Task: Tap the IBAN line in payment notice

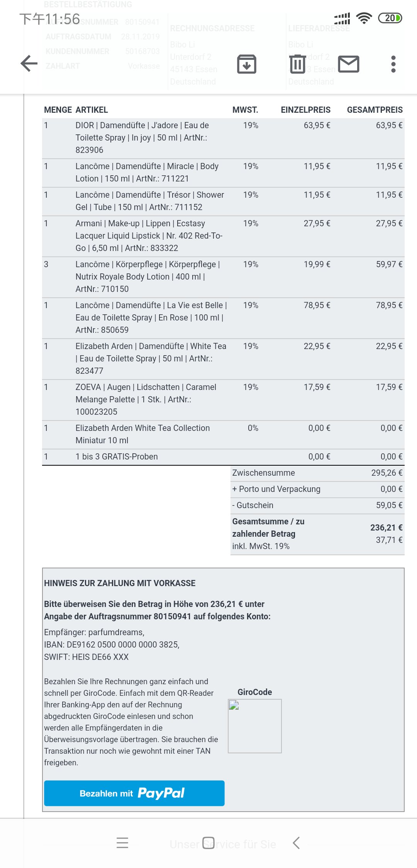Action: coord(112,644)
